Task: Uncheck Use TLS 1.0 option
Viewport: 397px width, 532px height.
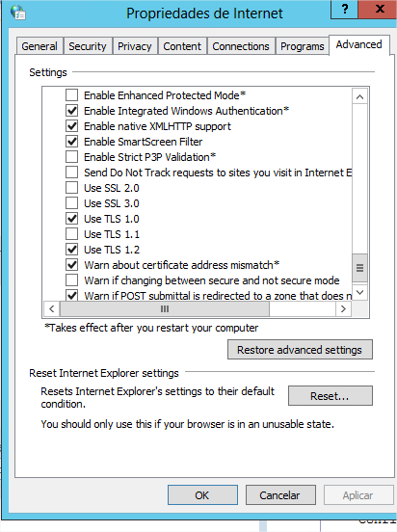Action: pyautogui.click(x=71, y=219)
